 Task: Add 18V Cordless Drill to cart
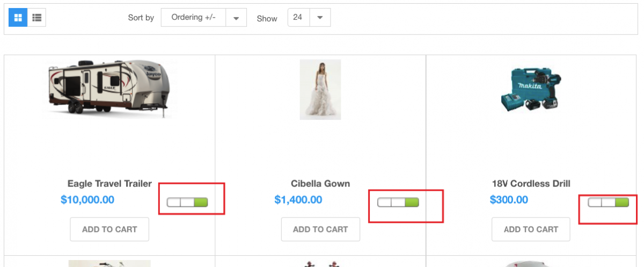tap(531, 229)
